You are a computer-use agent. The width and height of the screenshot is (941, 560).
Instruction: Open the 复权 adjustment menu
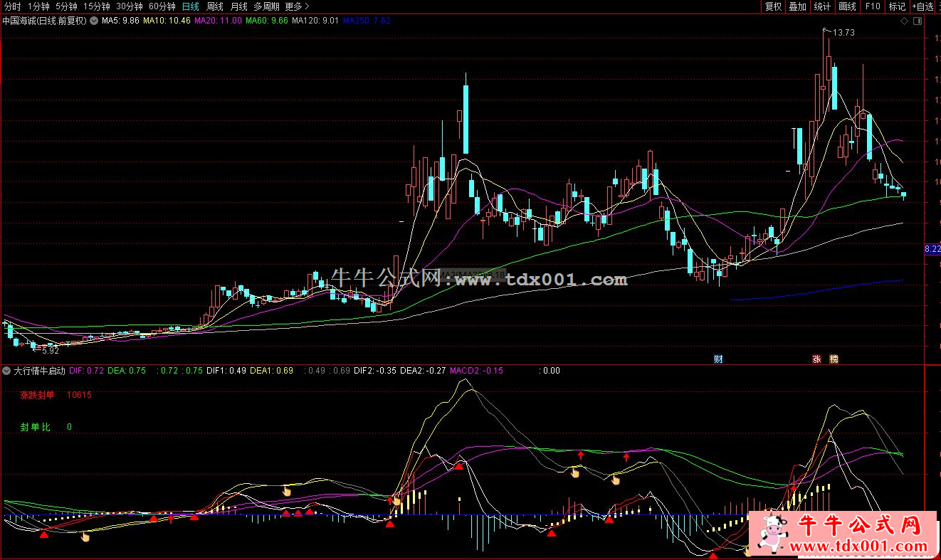[773, 6]
